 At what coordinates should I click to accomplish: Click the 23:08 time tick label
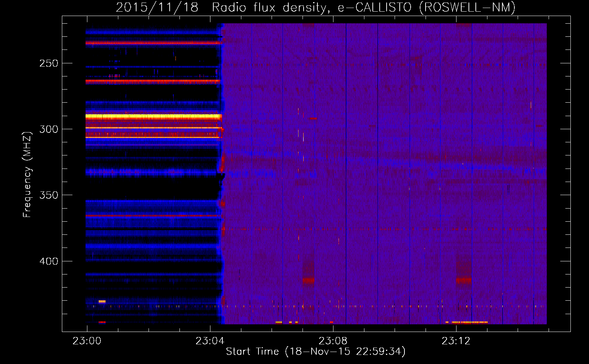tap(333, 341)
